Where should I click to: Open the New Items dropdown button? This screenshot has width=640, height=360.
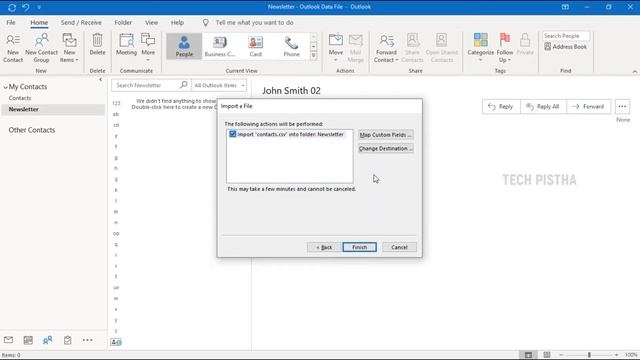[69, 48]
